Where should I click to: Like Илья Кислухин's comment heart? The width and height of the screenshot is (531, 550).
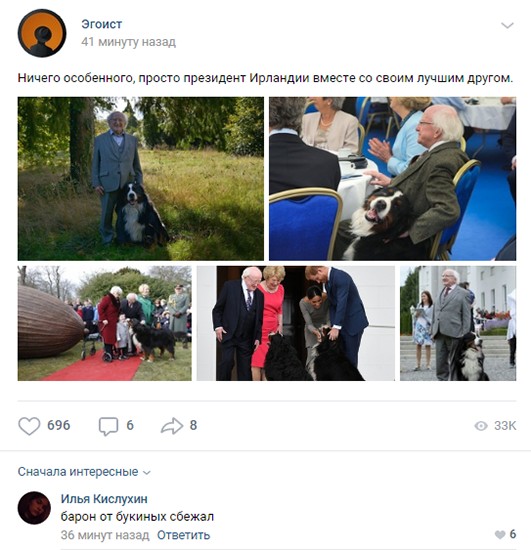[x=500, y=535]
